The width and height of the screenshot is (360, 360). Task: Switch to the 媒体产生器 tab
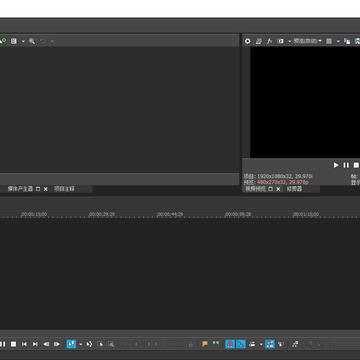[20, 189]
